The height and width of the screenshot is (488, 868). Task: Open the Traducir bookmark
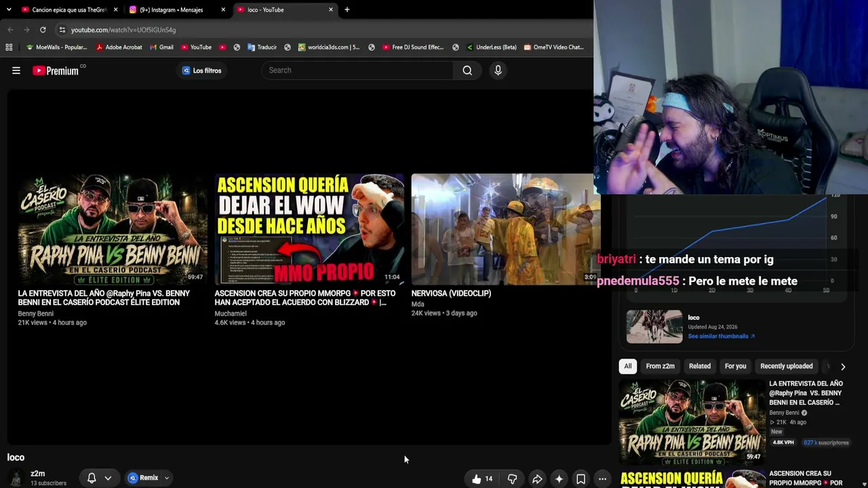262,47
